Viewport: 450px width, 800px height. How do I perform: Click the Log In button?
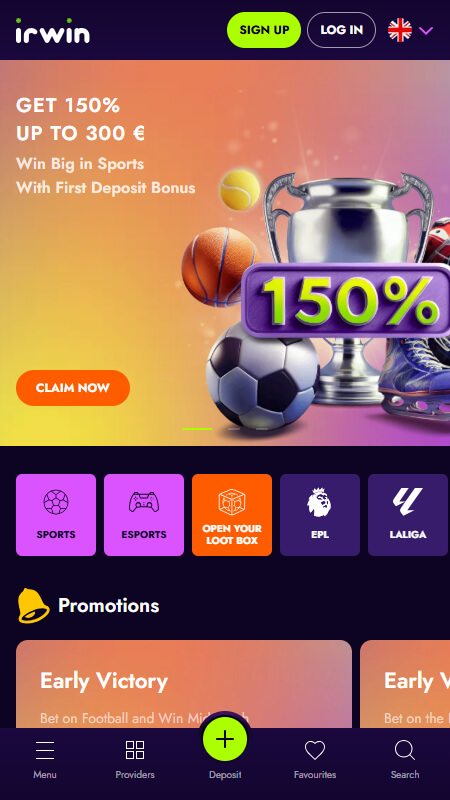pos(341,30)
